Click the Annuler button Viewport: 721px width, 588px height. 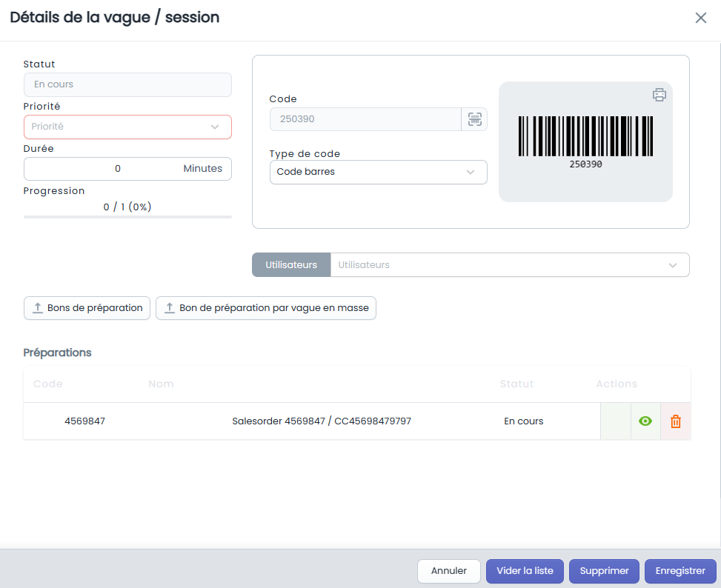pos(449,571)
